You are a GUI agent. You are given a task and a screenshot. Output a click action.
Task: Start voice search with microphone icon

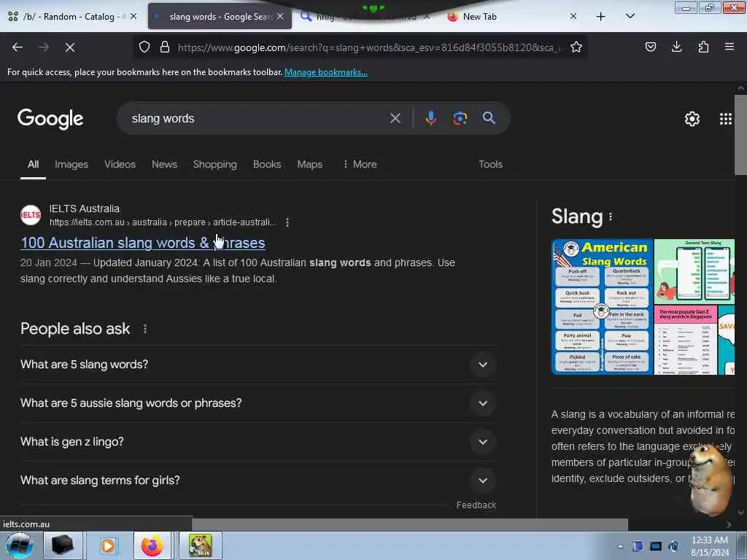[x=430, y=118]
